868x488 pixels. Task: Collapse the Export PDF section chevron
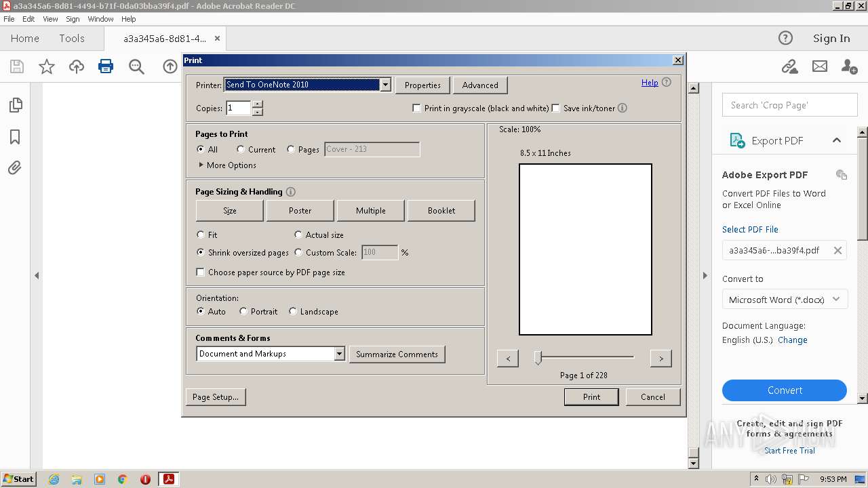(x=837, y=140)
